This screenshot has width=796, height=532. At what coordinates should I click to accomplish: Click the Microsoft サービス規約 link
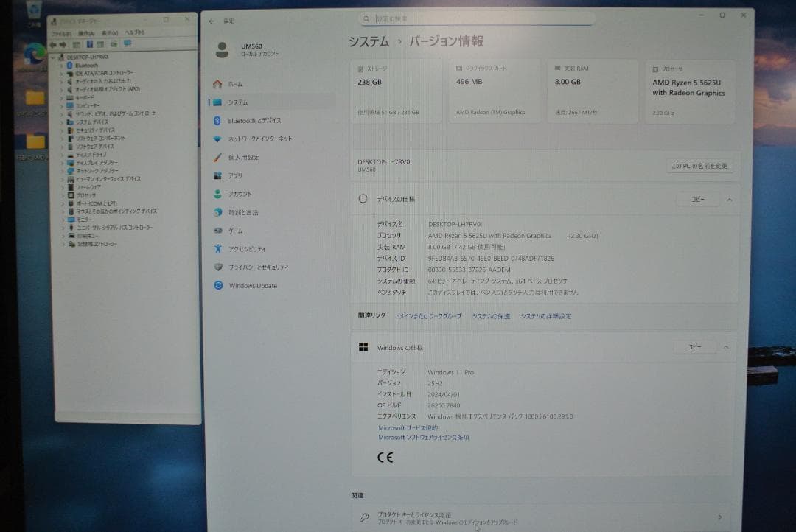pyautogui.click(x=409, y=427)
